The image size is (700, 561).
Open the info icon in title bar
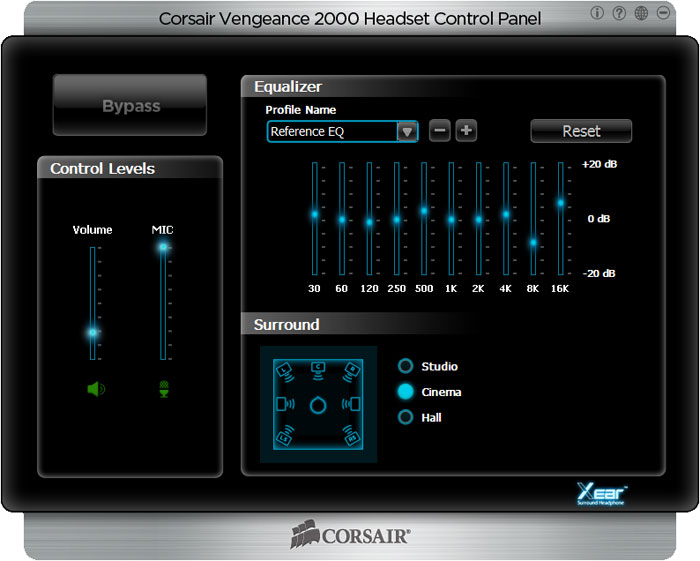pyautogui.click(x=597, y=13)
